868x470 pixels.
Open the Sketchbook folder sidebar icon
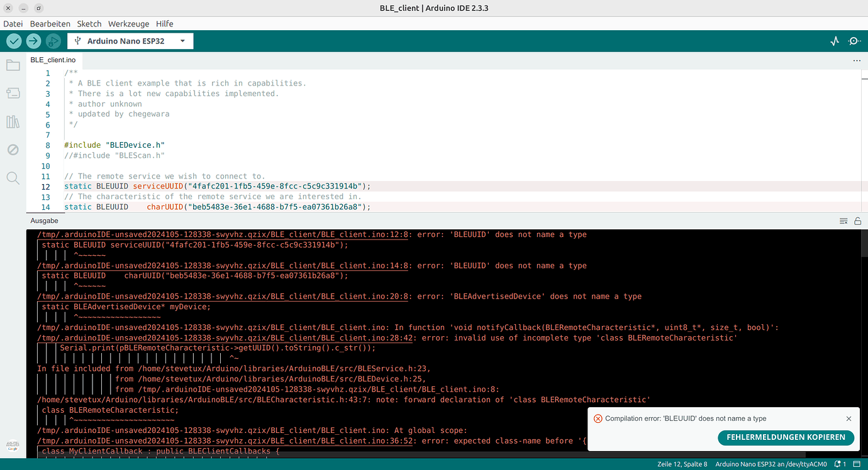coord(13,65)
